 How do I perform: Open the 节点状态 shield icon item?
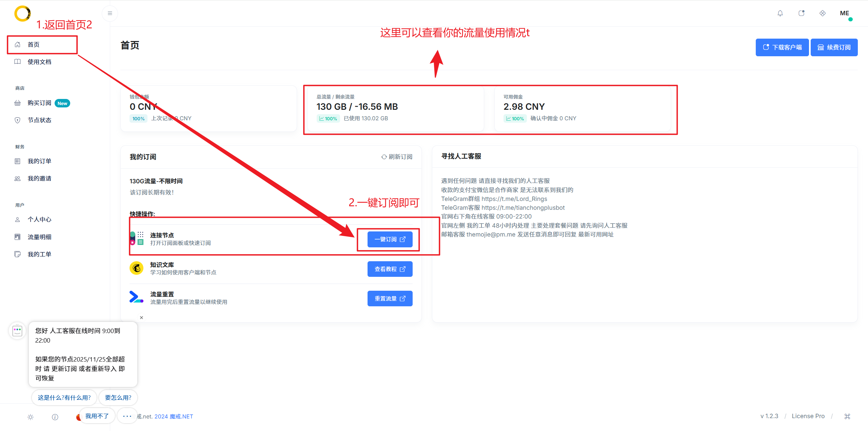pos(18,120)
